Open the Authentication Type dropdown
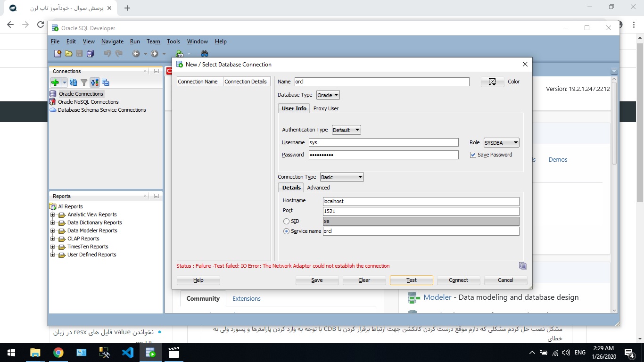The height and width of the screenshot is (362, 644). tap(346, 130)
